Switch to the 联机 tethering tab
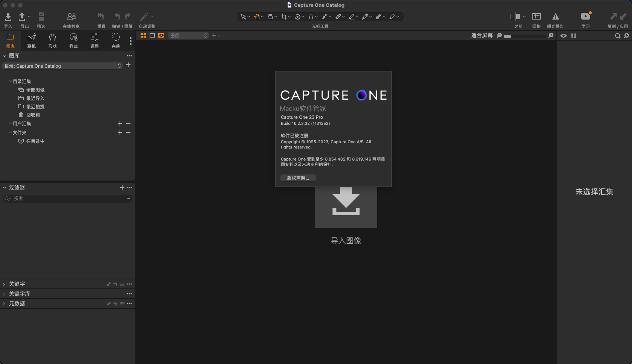The width and height of the screenshot is (632, 364). point(32,41)
